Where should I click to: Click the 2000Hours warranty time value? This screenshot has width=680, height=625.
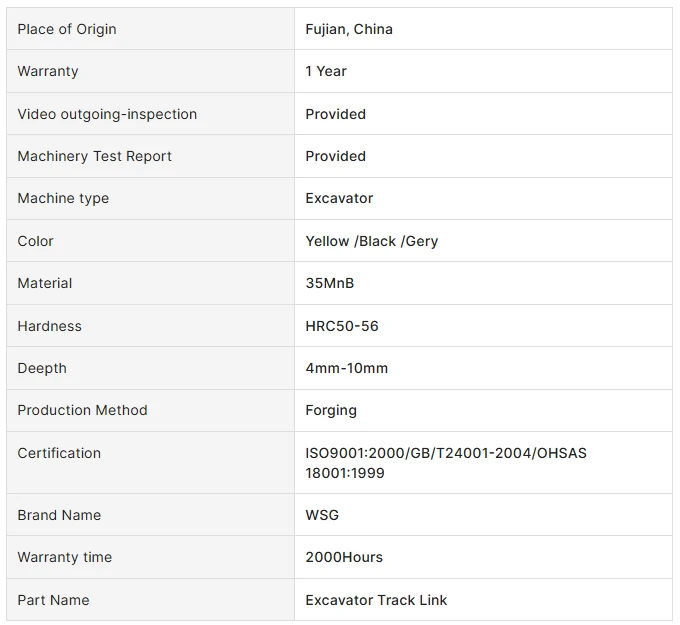[x=344, y=557]
